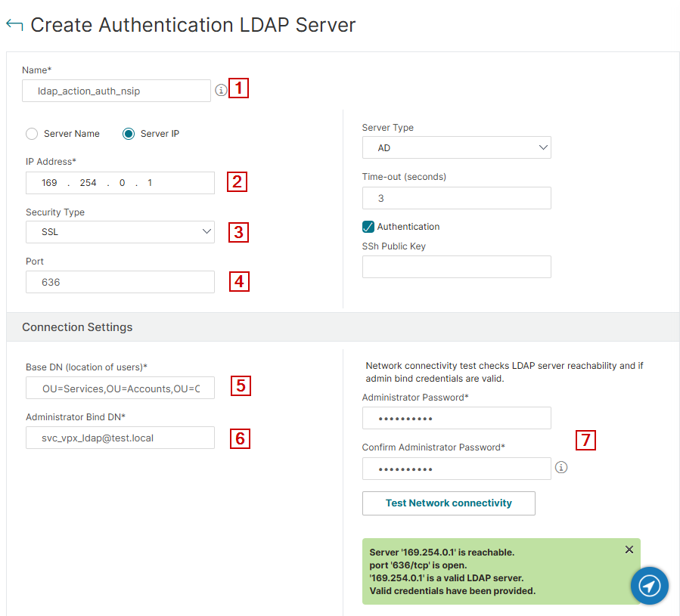Dismiss the green connectivity success message
The height and width of the screenshot is (616, 680).
[x=629, y=549]
